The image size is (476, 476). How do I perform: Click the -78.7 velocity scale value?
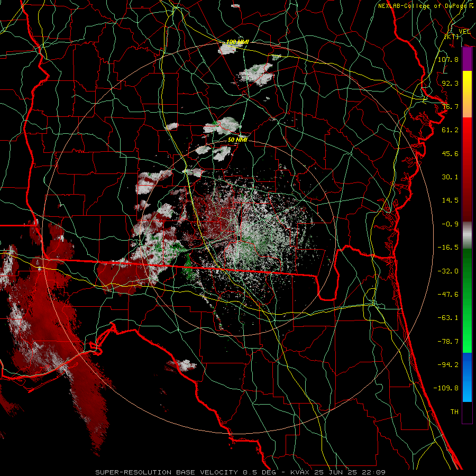pyautogui.click(x=448, y=342)
